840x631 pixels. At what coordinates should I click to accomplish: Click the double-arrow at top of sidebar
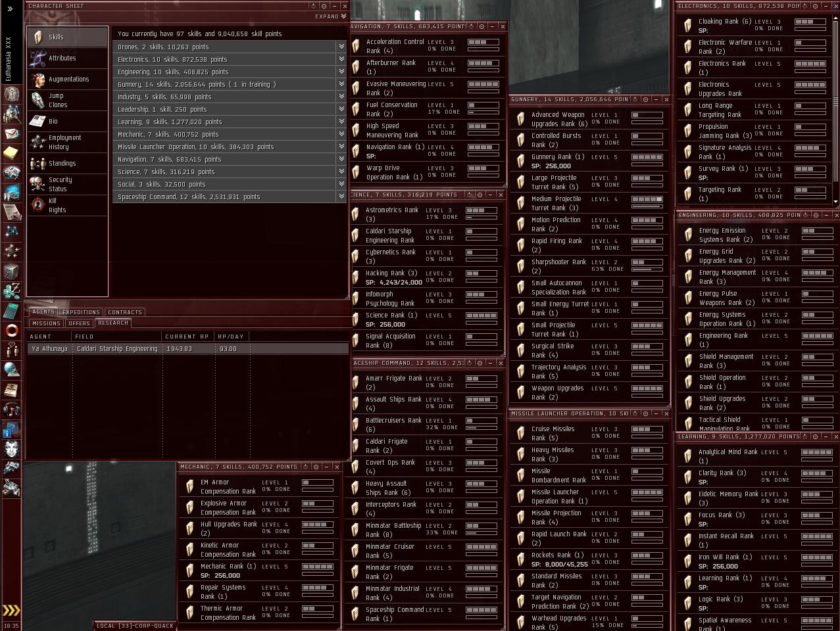tap(10, 9)
